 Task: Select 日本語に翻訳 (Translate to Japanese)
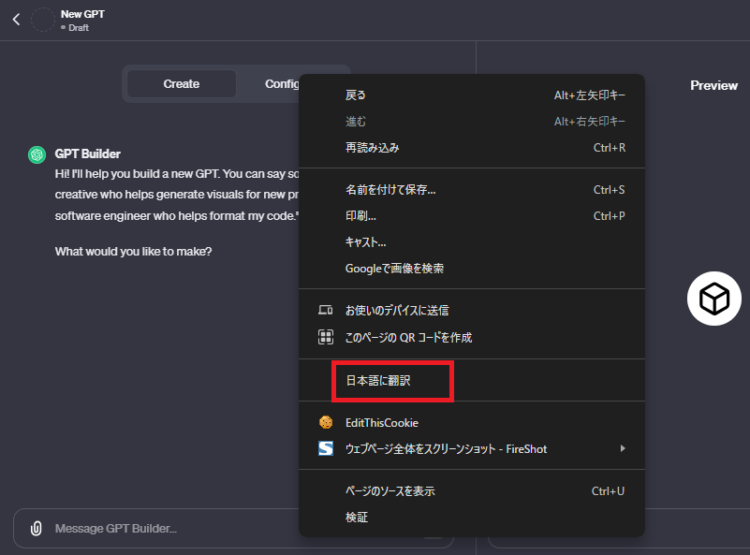(472, 380)
